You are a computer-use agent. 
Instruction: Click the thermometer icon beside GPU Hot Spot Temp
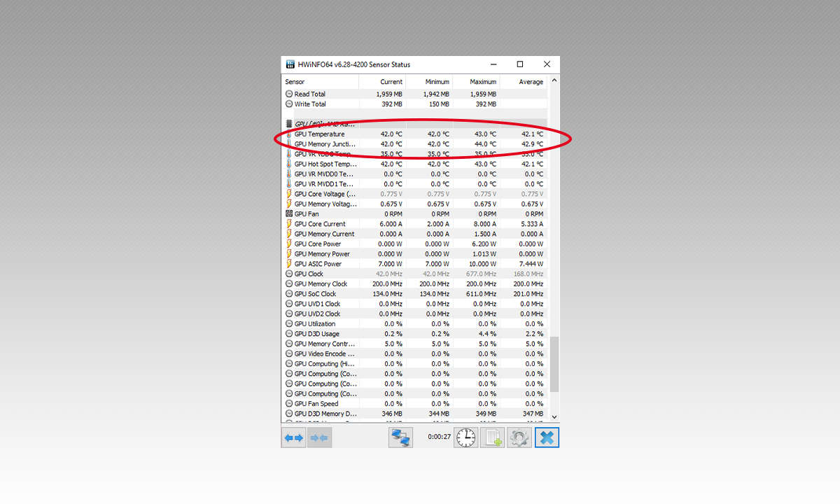[289, 164]
